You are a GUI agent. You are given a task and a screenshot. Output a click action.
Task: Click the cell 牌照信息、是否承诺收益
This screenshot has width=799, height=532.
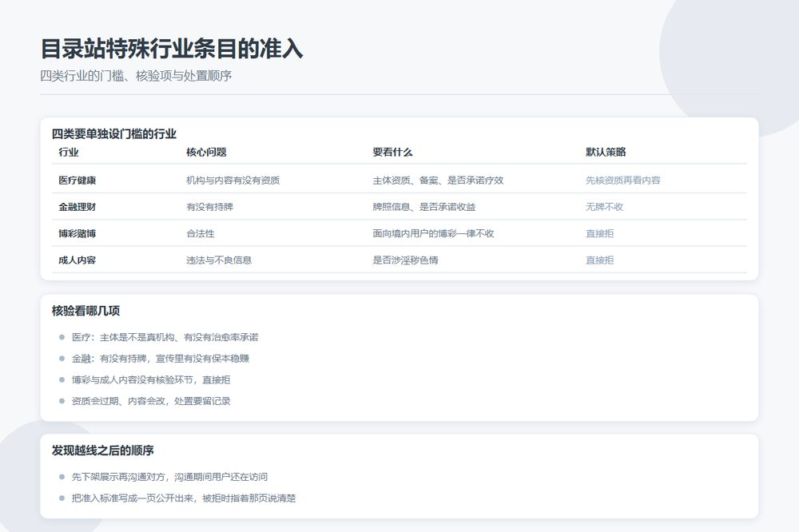[424, 207]
